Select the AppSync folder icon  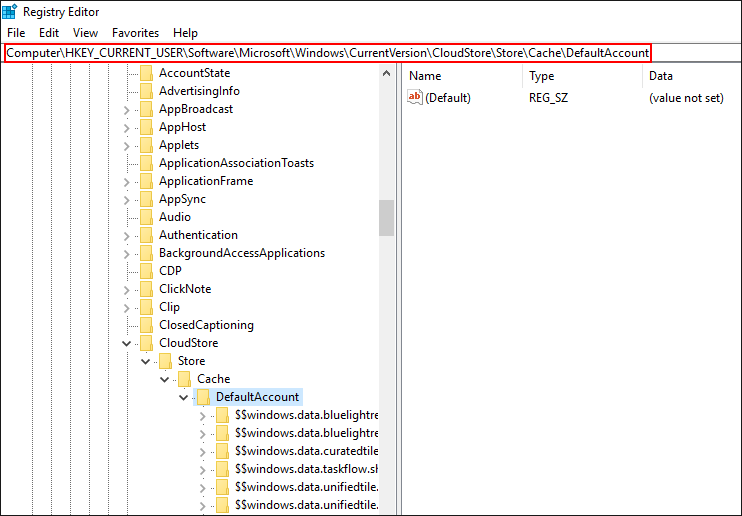pos(147,199)
